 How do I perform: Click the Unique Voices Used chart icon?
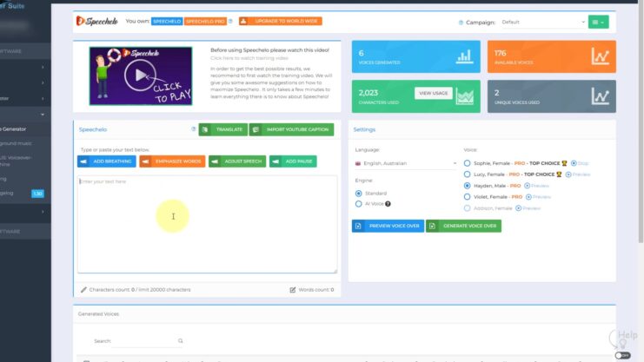600,96
